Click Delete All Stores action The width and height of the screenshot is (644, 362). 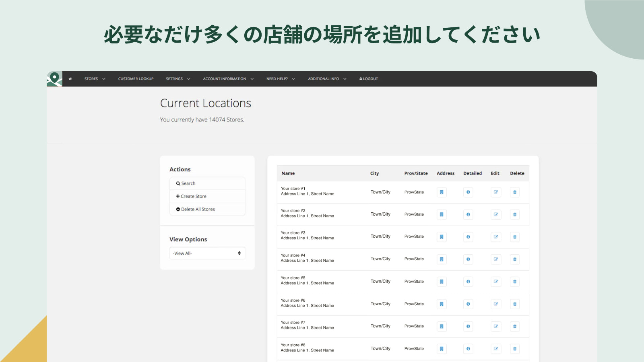pos(207,209)
